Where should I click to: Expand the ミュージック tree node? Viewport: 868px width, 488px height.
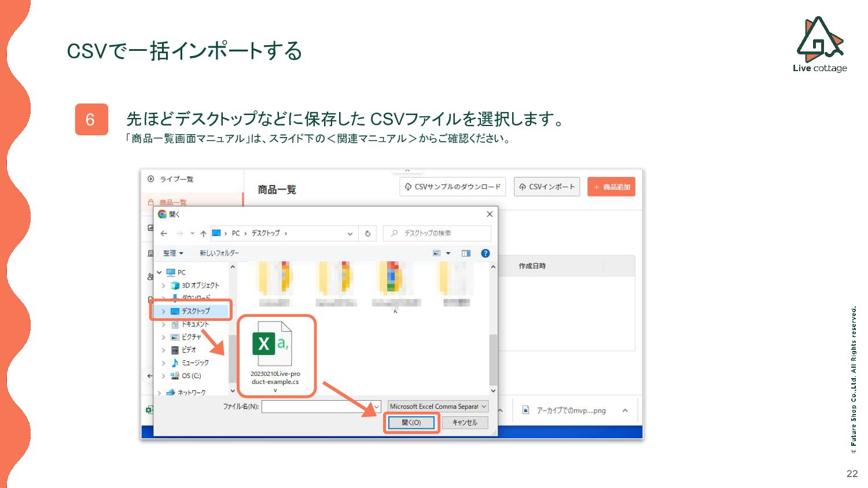pos(163,363)
